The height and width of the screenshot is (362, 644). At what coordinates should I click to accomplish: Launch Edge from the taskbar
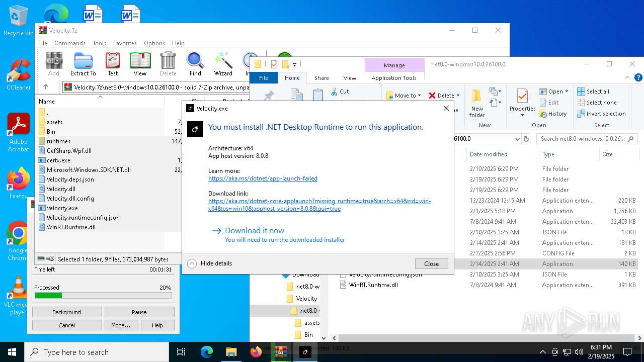coord(207,352)
